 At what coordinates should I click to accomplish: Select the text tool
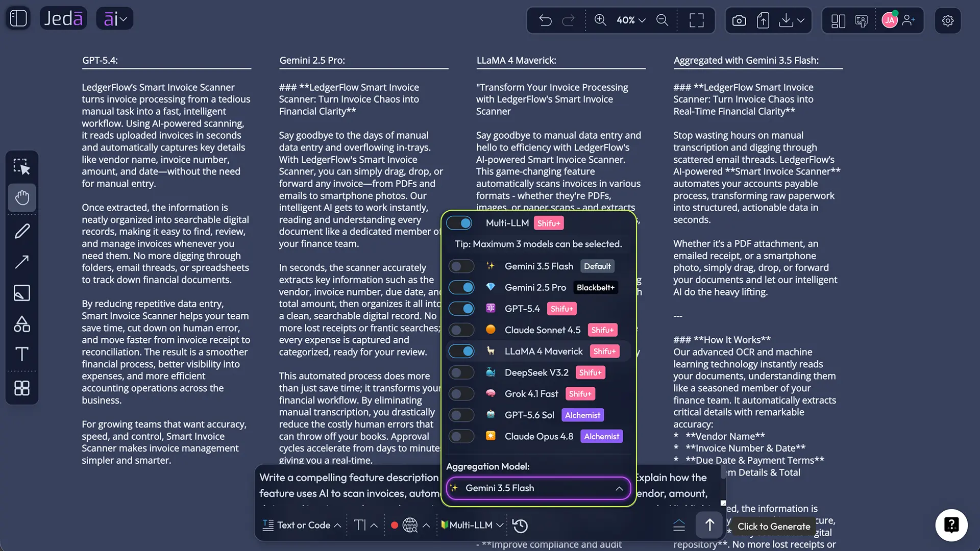tap(22, 354)
